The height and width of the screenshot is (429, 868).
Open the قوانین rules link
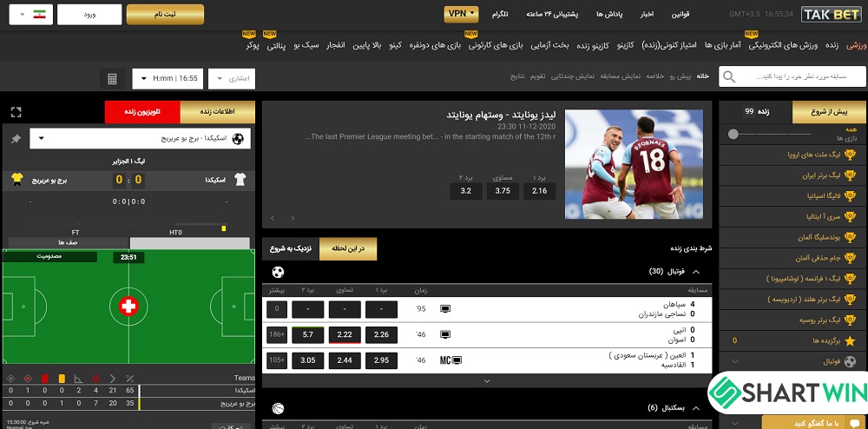click(681, 15)
